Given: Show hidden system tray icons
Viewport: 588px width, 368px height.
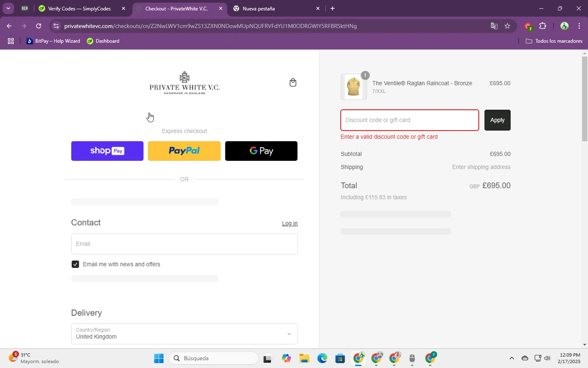Looking at the screenshot, I should [512, 358].
